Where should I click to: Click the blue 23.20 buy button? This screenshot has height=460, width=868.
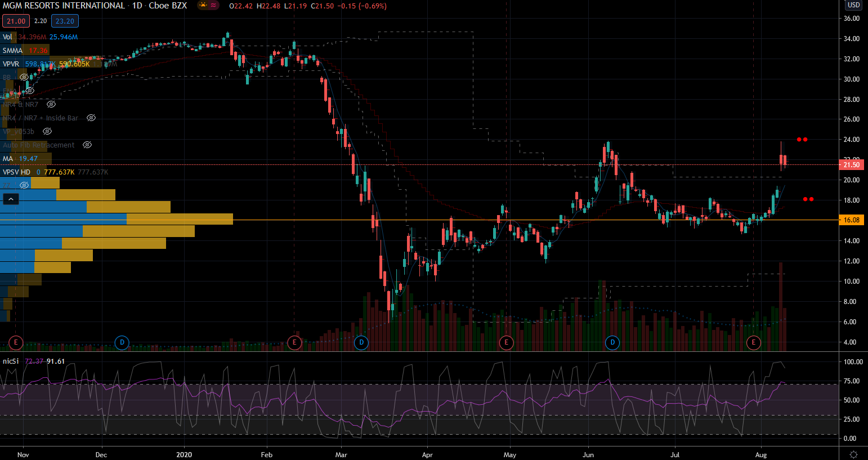pos(65,21)
